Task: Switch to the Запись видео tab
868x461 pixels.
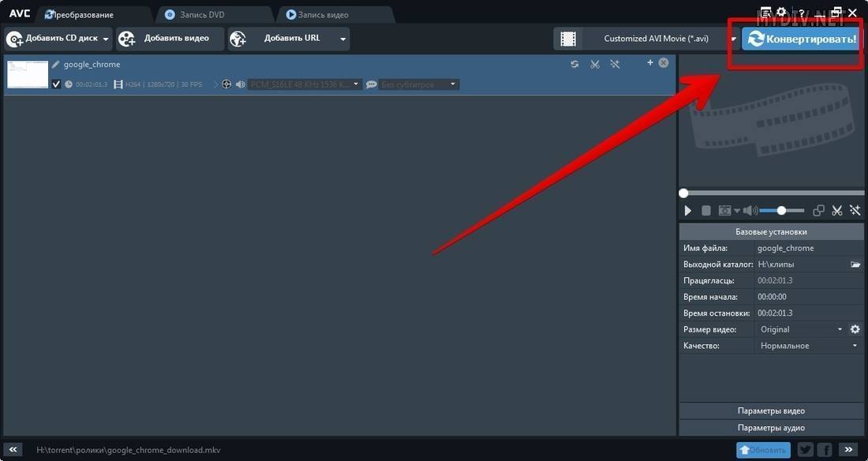Action: click(323, 15)
